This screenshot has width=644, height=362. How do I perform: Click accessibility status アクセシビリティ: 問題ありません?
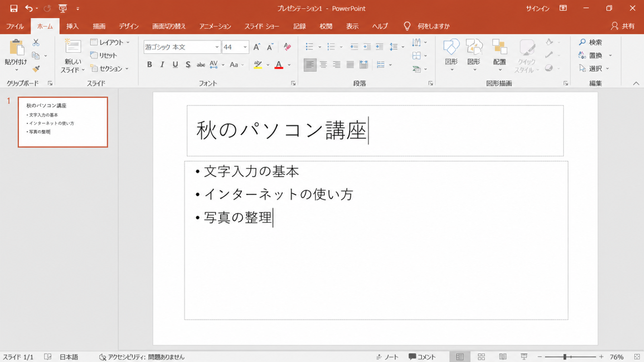(142, 357)
